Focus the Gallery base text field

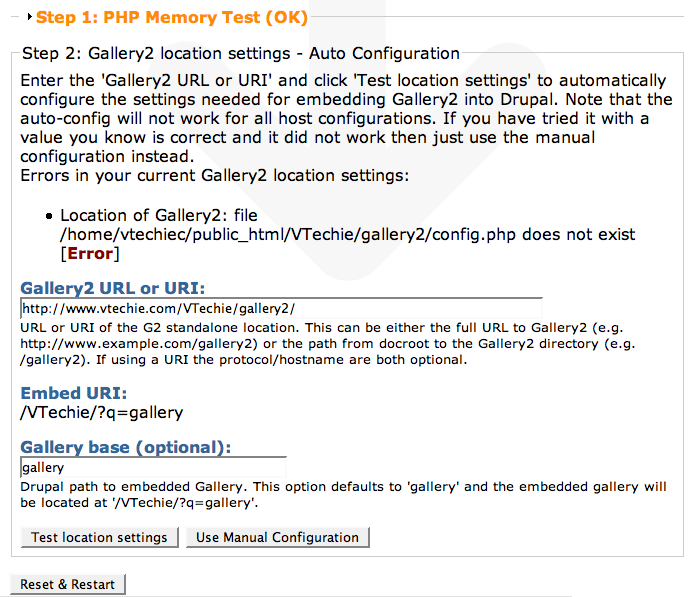[153, 467]
